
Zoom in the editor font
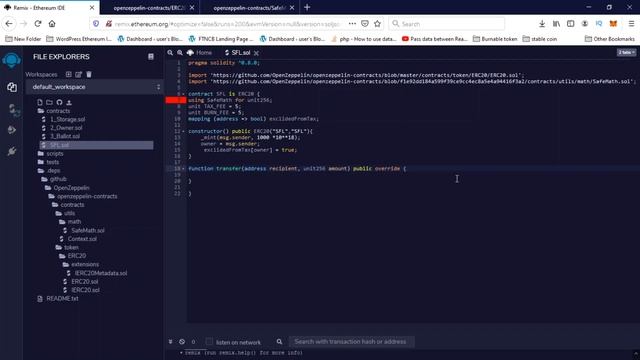click(180, 53)
